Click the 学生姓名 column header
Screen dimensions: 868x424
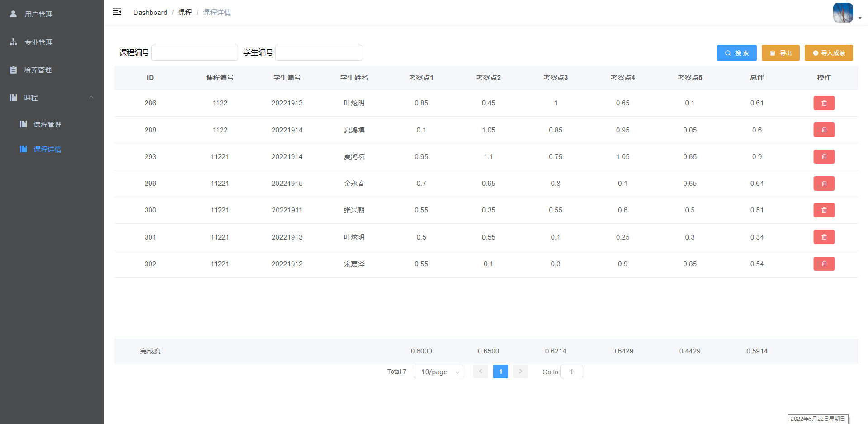click(x=354, y=78)
